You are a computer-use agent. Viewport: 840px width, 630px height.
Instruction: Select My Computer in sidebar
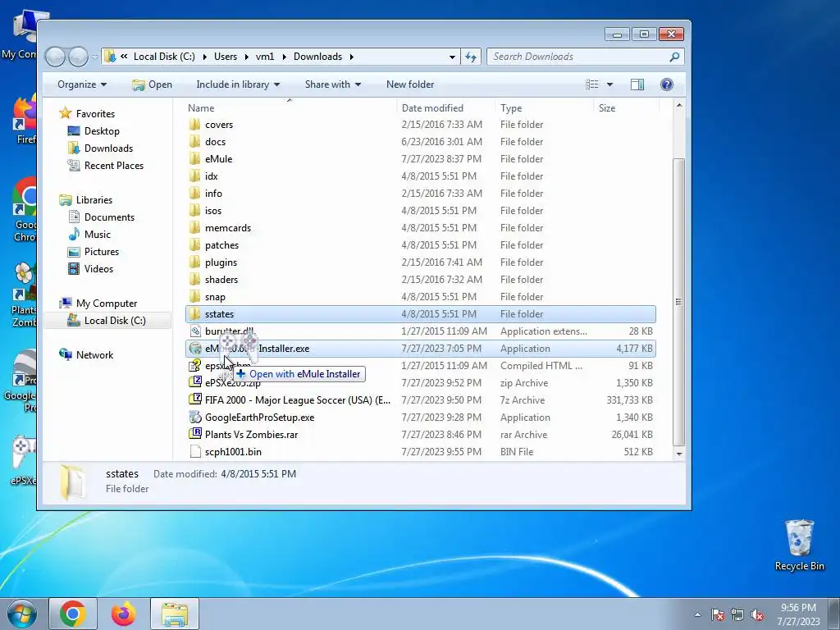click(x=107, y=304)
